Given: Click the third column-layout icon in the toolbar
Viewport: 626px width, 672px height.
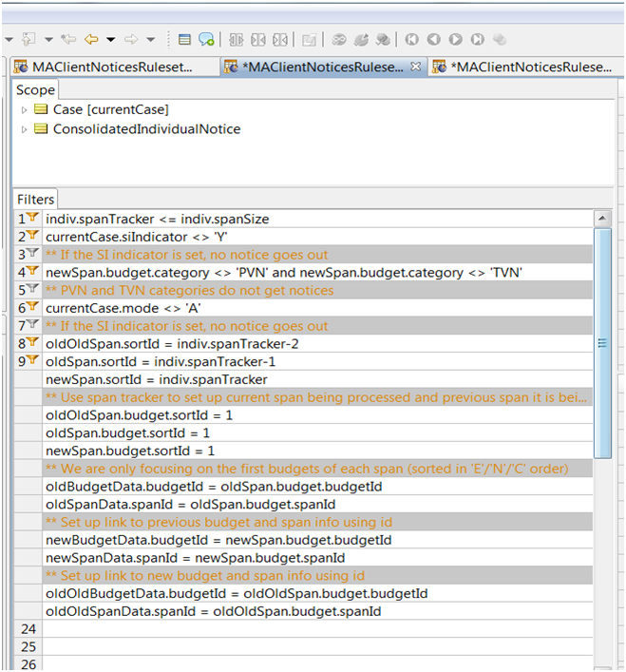Looking at the screenshot, I should pyautogui.click(x=280, y=40).
